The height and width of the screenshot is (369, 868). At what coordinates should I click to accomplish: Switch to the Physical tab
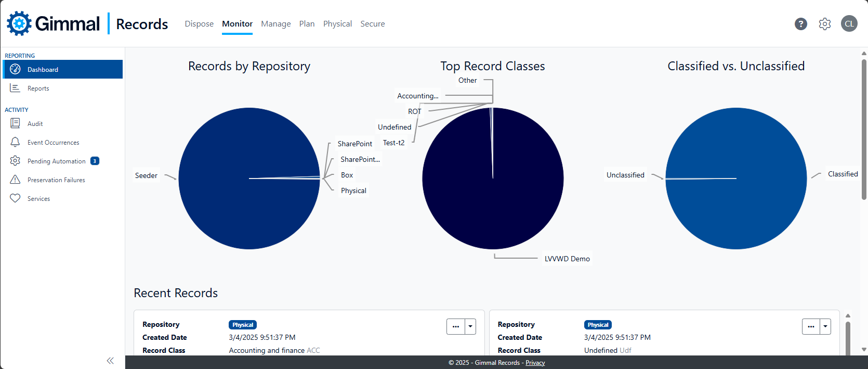pyautogui.click(x=337, y=24)
